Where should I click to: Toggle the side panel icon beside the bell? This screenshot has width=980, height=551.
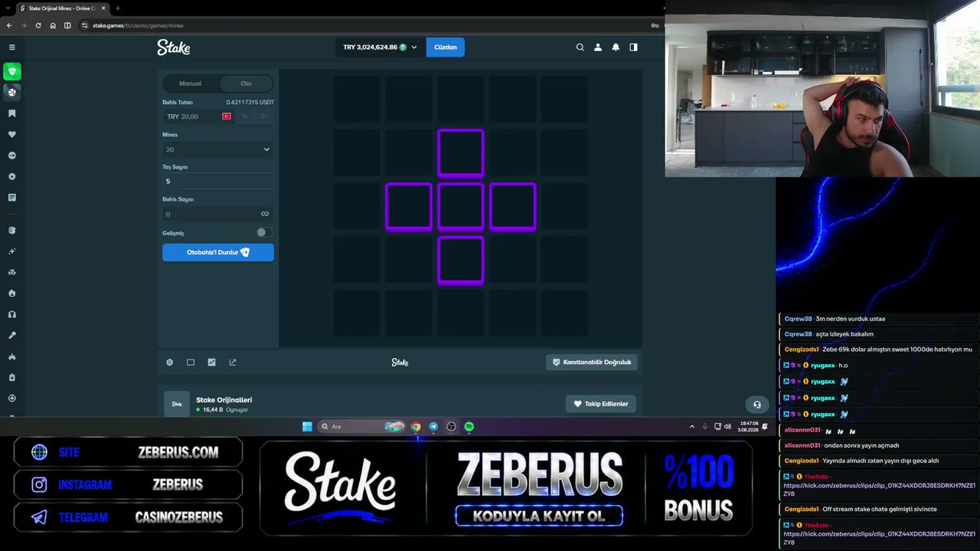click(633, 47)
